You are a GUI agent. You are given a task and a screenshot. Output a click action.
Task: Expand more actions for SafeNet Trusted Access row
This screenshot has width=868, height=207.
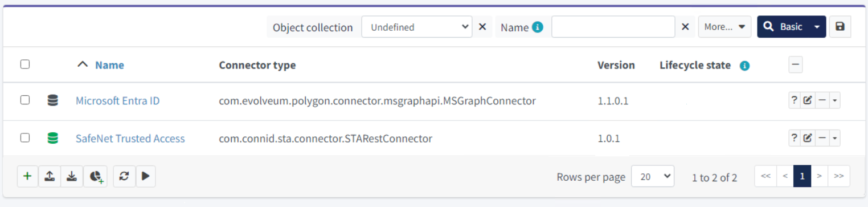(834, 138)
